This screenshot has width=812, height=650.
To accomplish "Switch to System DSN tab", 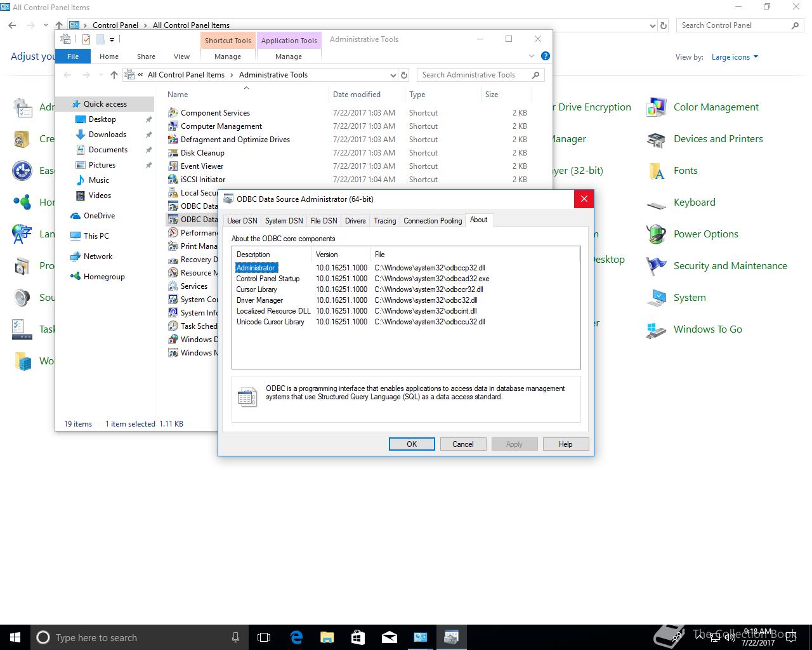I will click(x=284, y=221).
